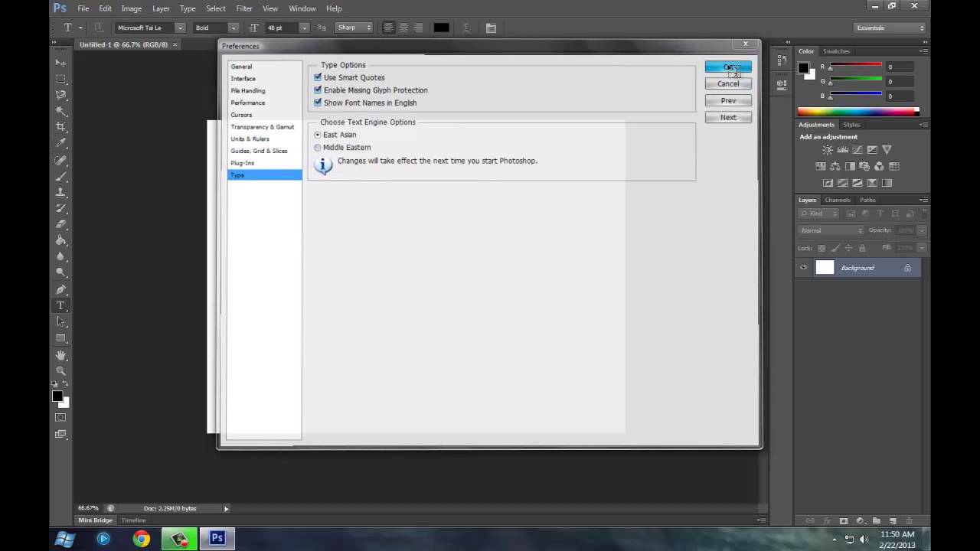
Task: Open the Color panel options menu
Action: coord(924,51)
